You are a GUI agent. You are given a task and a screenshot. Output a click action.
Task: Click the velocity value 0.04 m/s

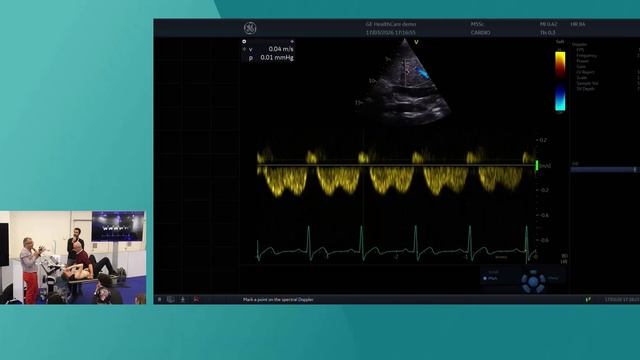281,49
